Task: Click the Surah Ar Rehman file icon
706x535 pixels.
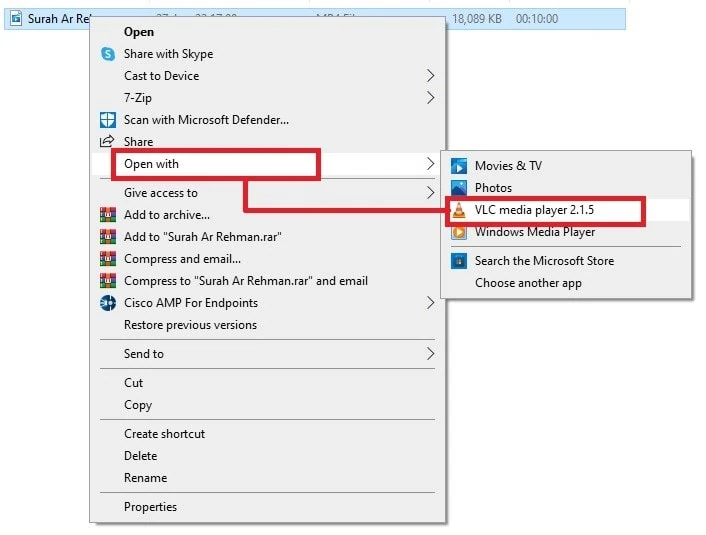Action: click(x=16, y=18)
